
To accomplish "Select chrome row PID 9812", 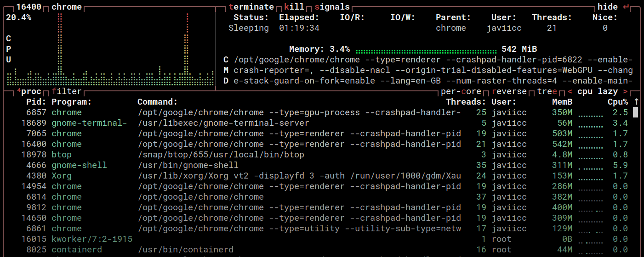I will [x=317, y=207].
